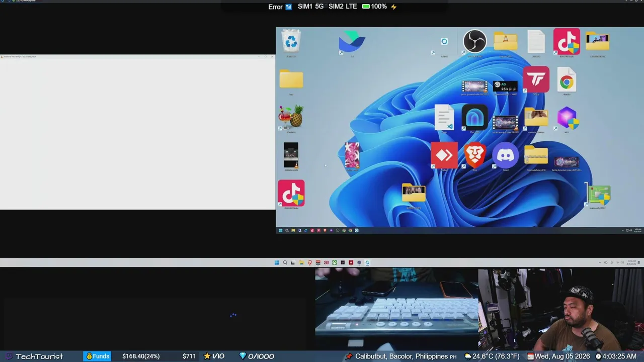Open the dark VLC video file on left
The image size is (644, 362).
coord(291,155)
